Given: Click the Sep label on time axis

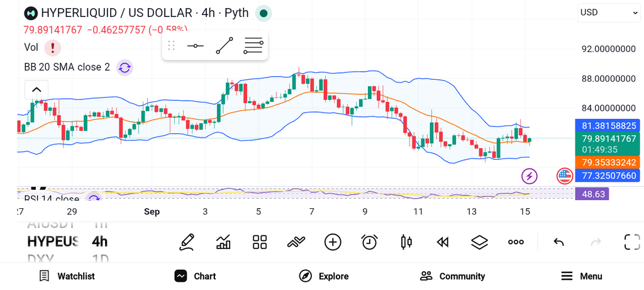Looking at the screenshot, I should point(152,212).
